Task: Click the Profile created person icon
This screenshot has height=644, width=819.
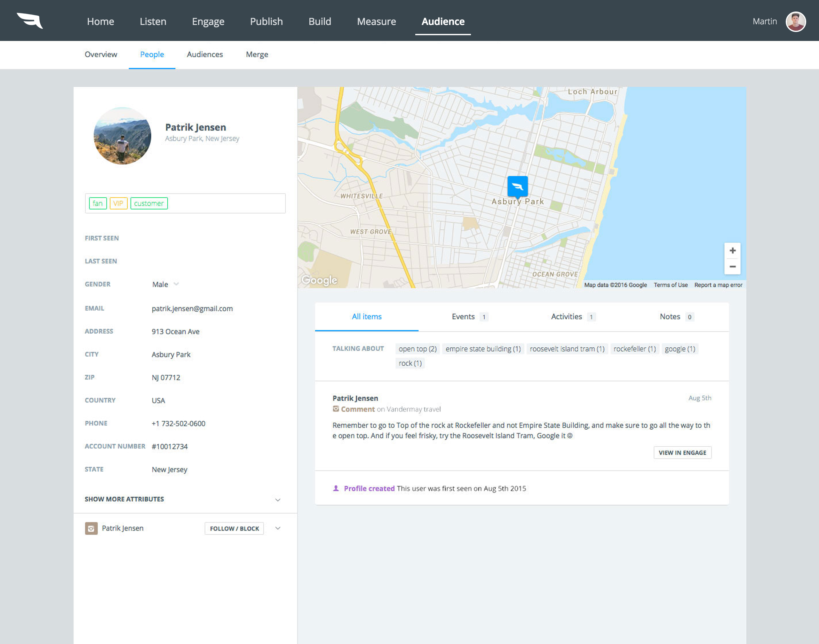Action: (336, 488)
